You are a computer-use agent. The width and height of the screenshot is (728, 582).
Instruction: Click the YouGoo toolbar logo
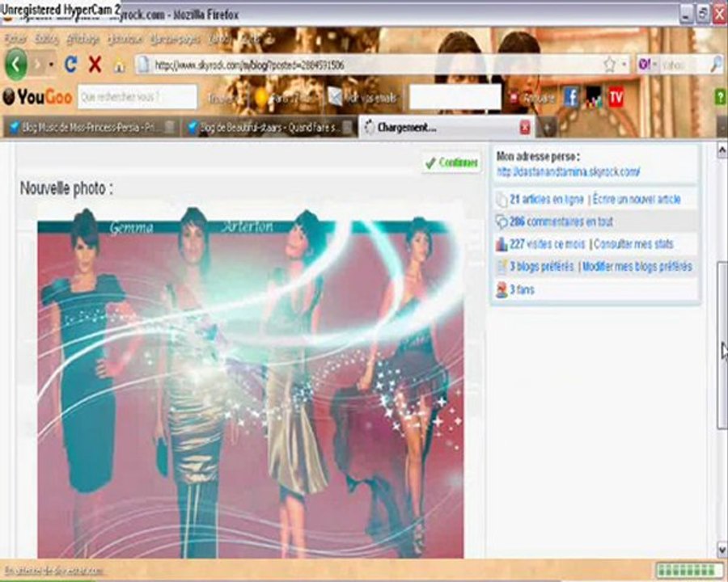pyautogui.click(x=37, y=97)
